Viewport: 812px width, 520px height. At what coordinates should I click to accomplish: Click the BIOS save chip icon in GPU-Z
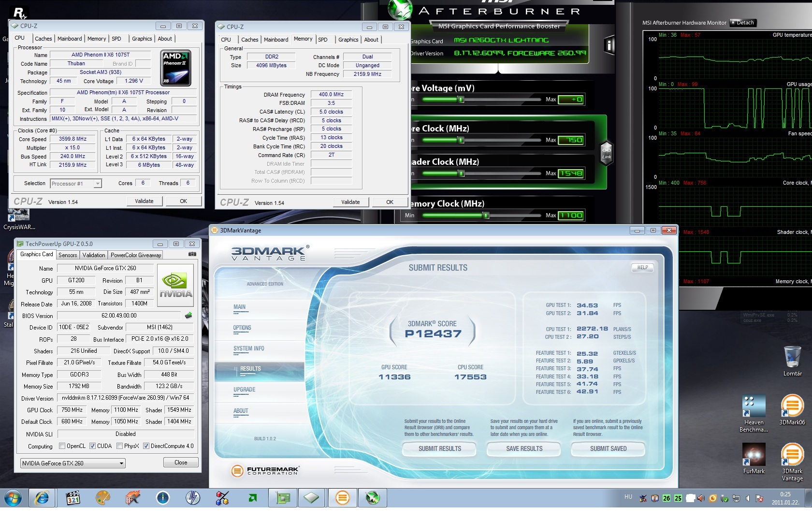(x=188, y=316)
